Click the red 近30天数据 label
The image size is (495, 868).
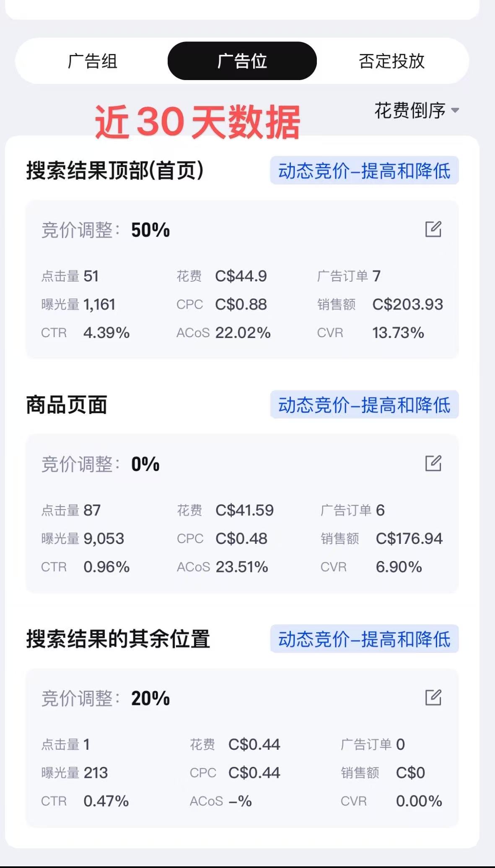197,122
